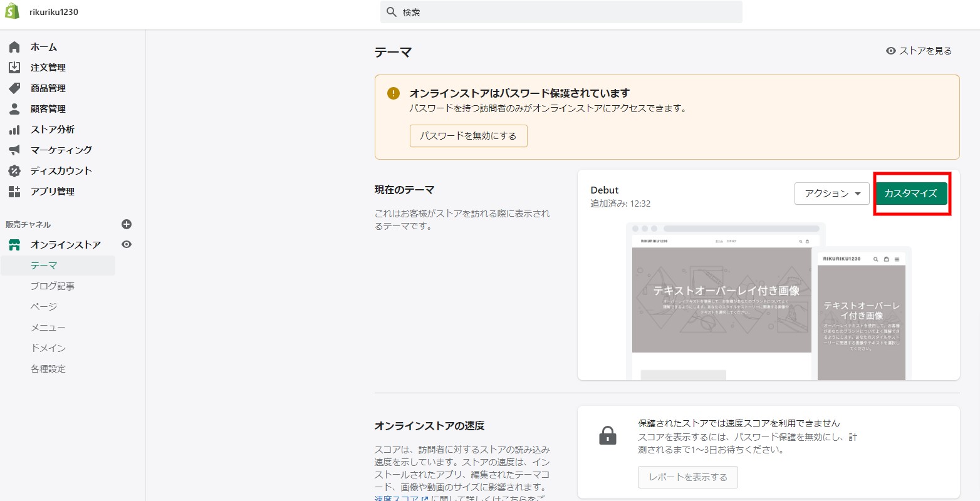Open ブログ記事 in the sidebar
The image size is (980, 501).
click(x=53, y=286)
